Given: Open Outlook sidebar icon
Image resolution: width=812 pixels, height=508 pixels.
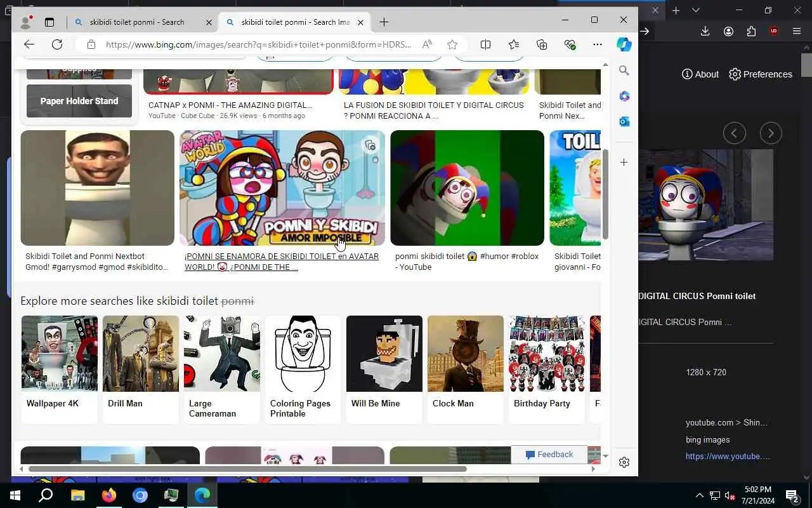Looking at the screenshot, I should point(624,121).
